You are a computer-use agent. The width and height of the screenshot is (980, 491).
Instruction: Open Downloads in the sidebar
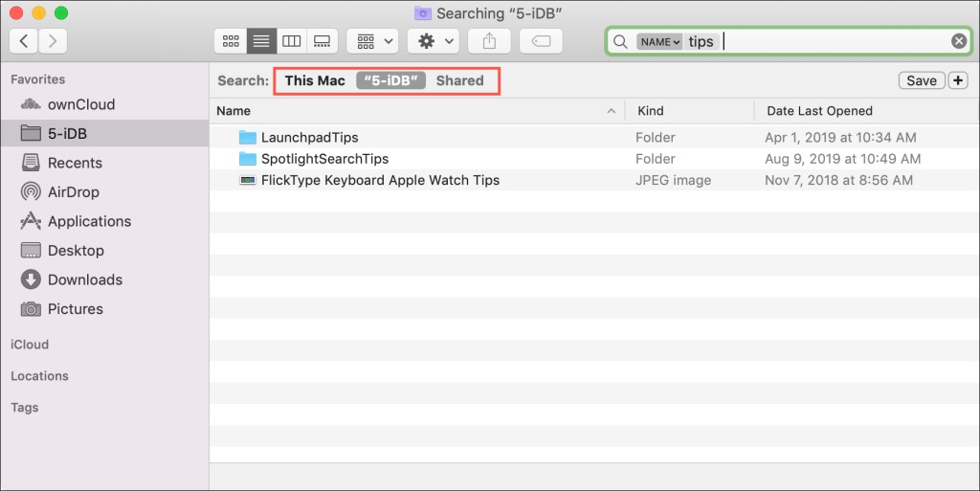(85, 279)
